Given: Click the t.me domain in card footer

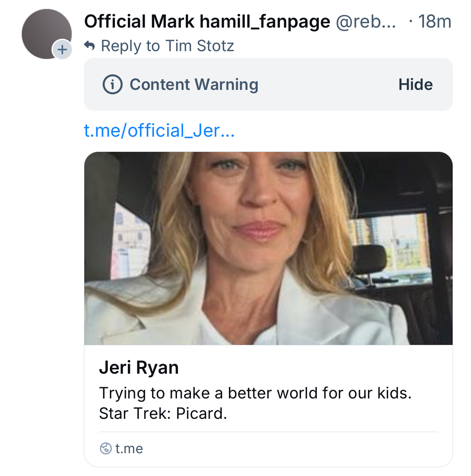Looking at the screenshot, I should click(129, 448).
